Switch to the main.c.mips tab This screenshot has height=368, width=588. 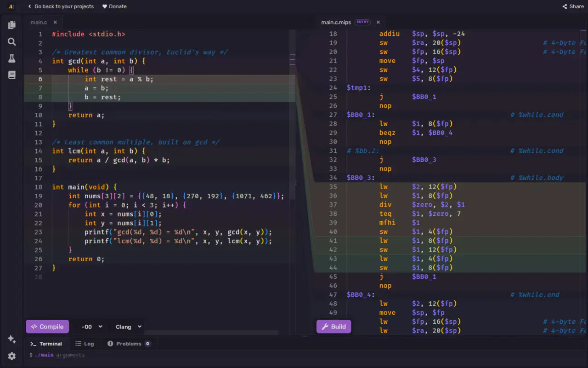click(336, 22)
